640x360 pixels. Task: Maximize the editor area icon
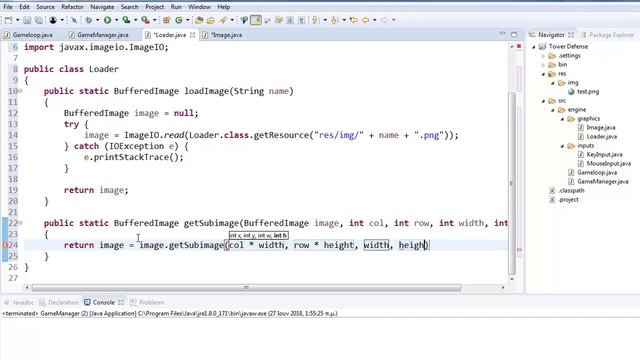[514, 34]
